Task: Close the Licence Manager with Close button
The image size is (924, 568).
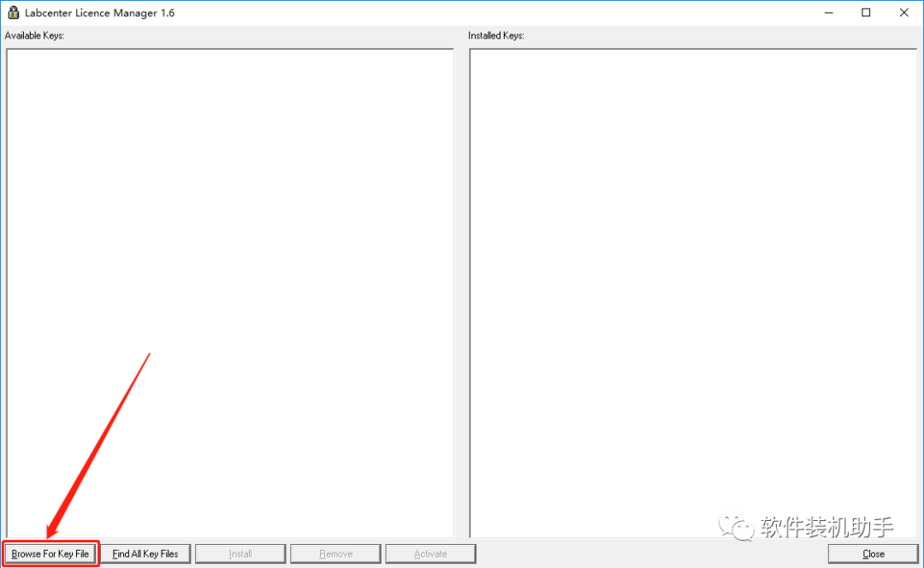Action: 874,553
